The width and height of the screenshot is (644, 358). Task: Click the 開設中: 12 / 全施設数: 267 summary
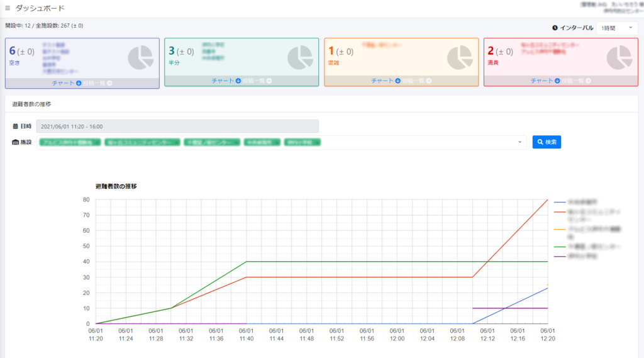(44, 26)
